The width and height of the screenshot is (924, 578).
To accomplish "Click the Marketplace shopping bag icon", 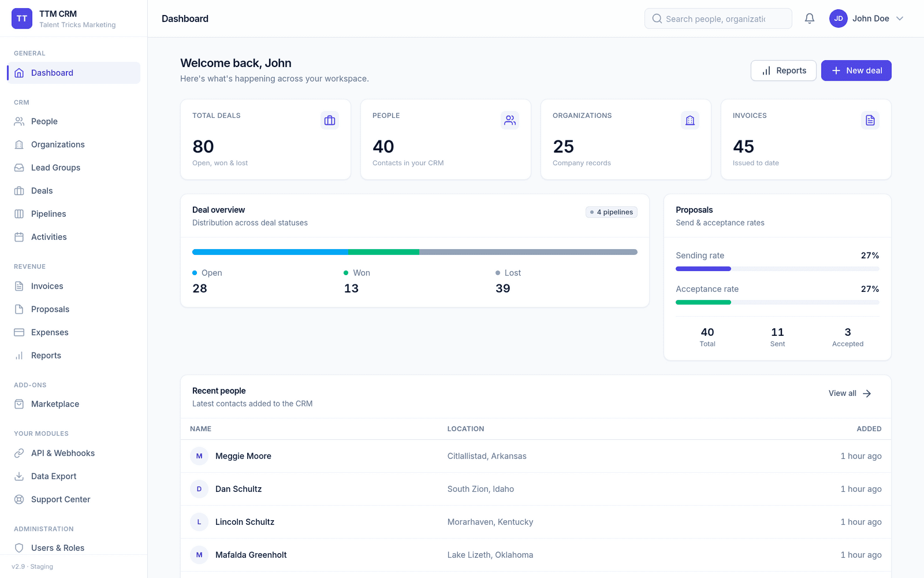I will click(x=19, y=404).
